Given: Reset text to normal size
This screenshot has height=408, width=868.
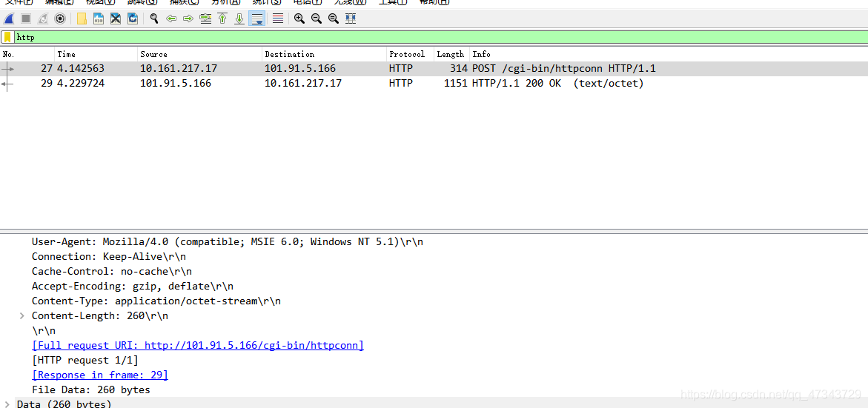Looking at the screenshot, I should 334,19.
